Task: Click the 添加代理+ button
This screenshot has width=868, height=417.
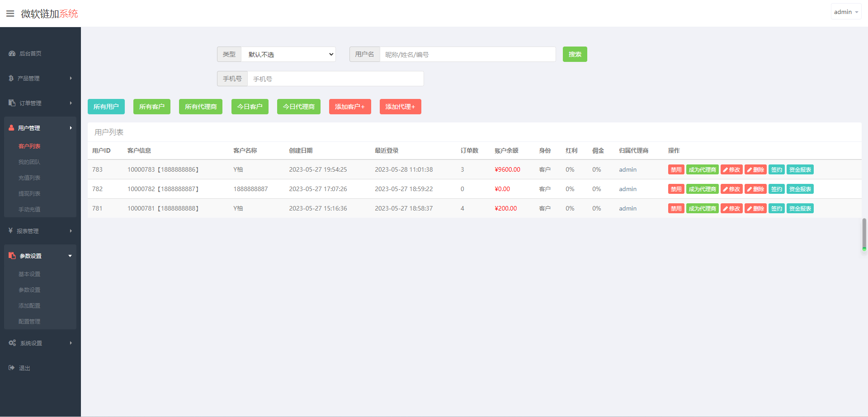Action: coord(401,107)
